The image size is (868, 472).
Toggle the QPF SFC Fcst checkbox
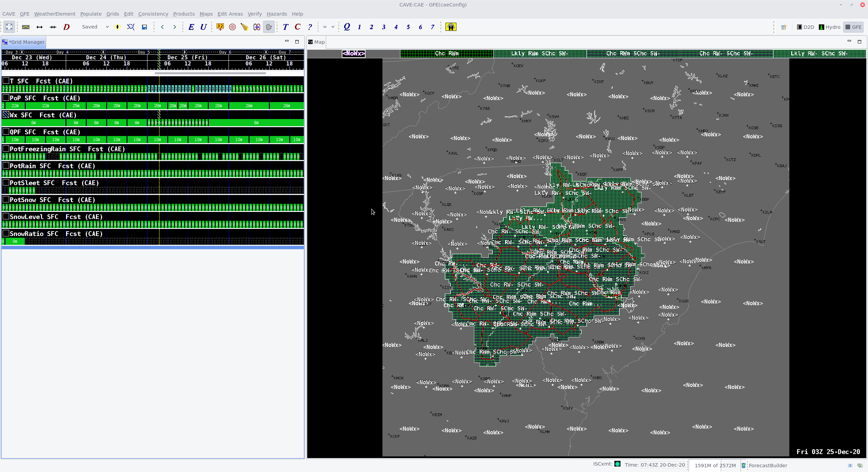6,132
